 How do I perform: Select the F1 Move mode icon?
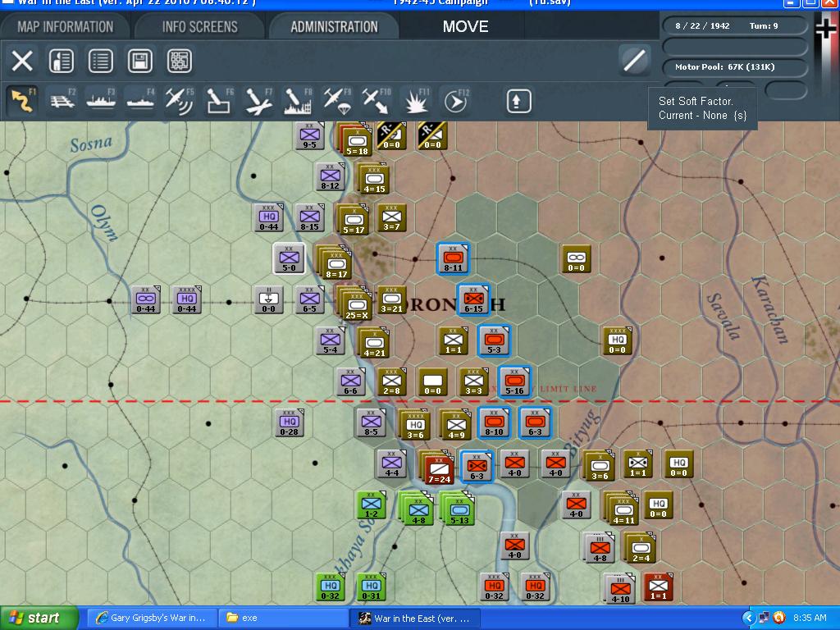click(x=22, y=100)
